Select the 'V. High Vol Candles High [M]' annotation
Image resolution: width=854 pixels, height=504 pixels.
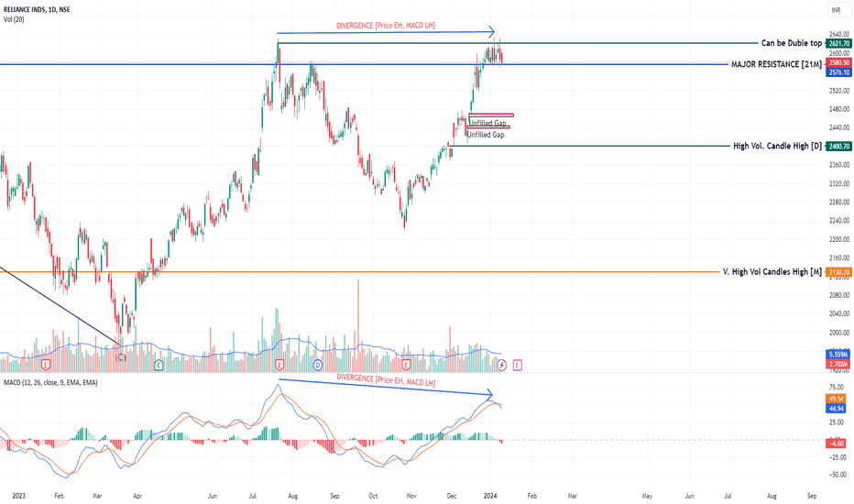(x=772, y=271)
